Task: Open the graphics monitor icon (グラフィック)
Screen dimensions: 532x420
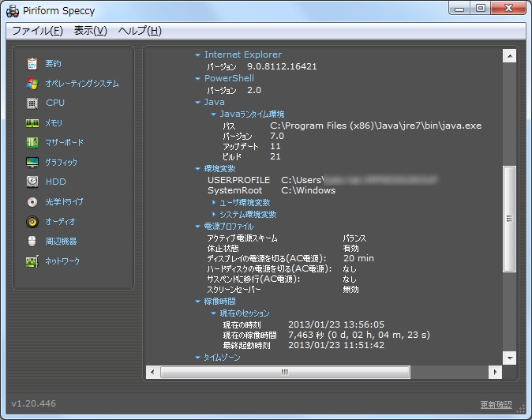Action: click(x=32, y=162)
